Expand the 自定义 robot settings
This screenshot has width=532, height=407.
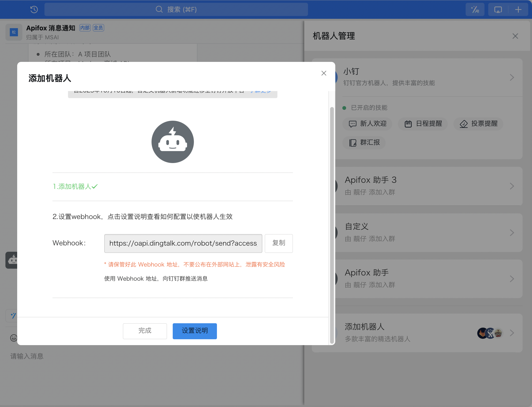pos(512,233)
